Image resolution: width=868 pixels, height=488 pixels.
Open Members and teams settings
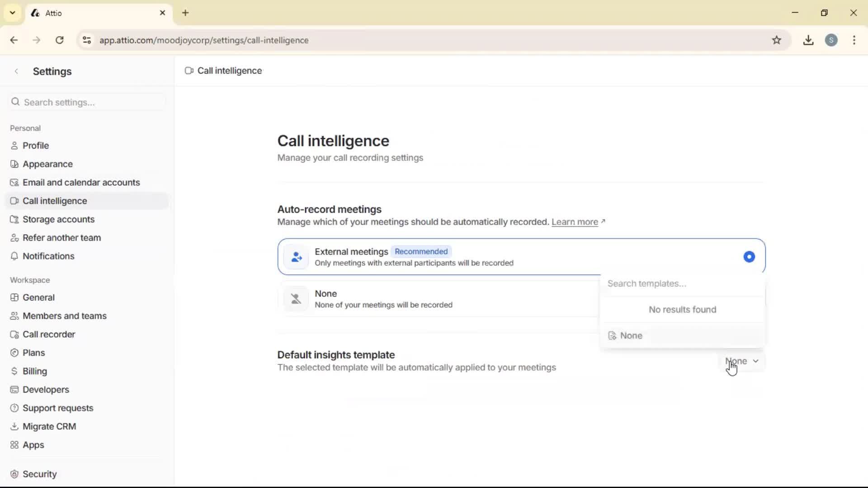65,315
